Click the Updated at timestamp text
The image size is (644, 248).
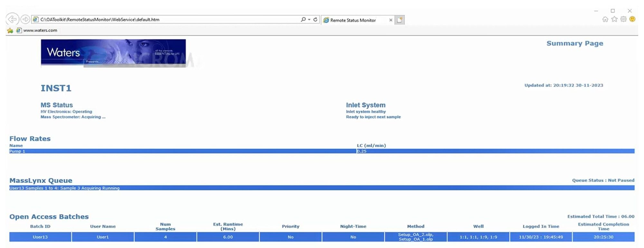[564, 85]
